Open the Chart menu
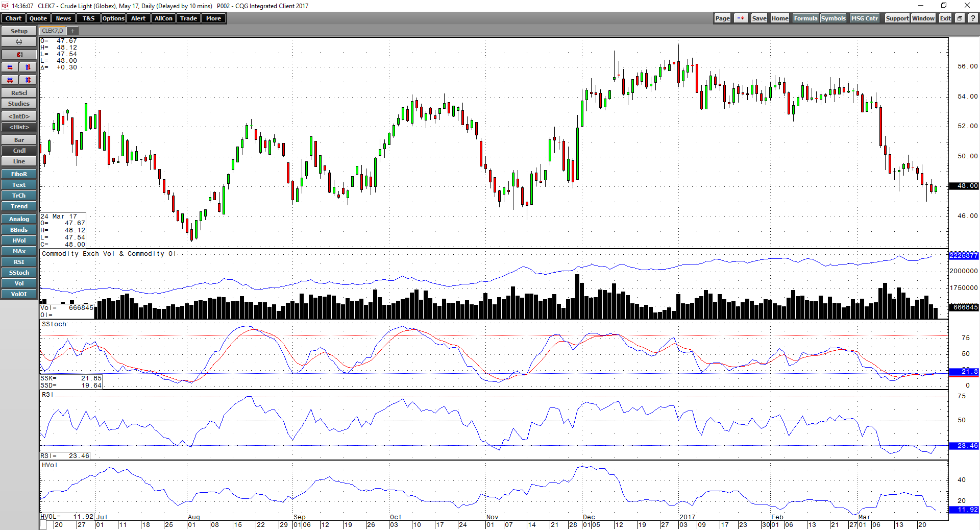 [x=13, y=18]
